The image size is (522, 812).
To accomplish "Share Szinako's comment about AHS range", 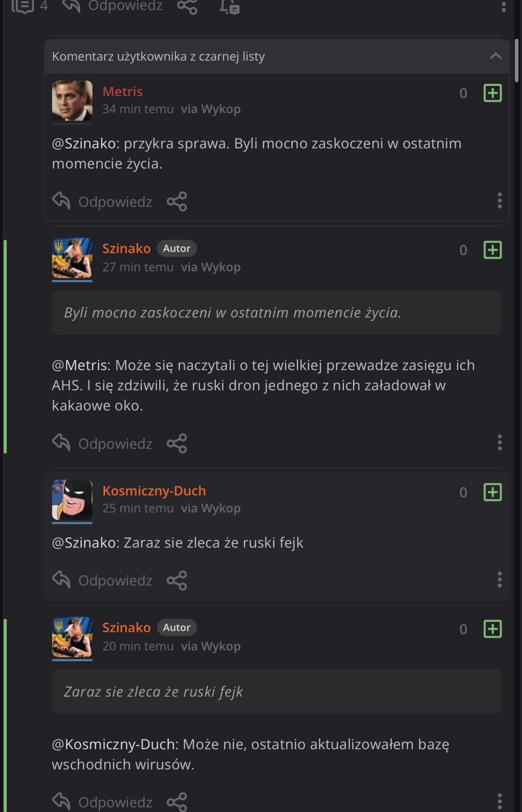I will pos(177,443).
